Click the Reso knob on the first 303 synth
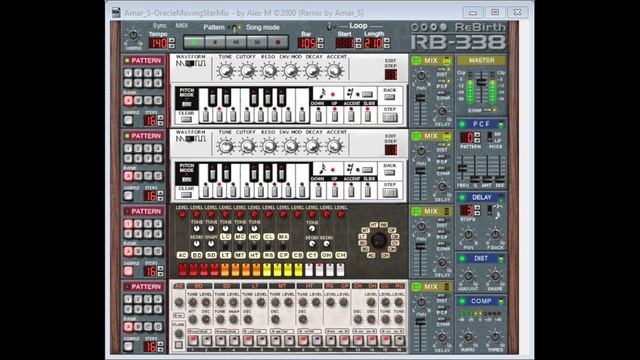Screen dimensions: 640x360 (269, 71)
